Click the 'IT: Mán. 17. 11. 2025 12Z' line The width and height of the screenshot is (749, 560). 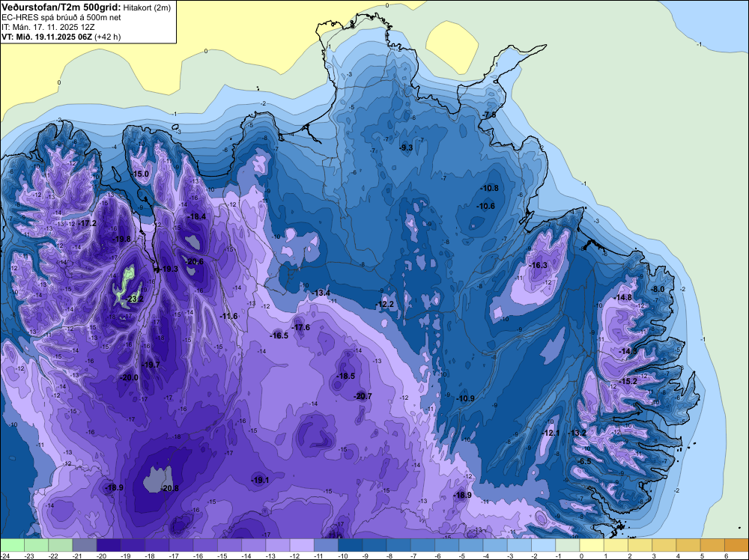(x=48, y=27)
